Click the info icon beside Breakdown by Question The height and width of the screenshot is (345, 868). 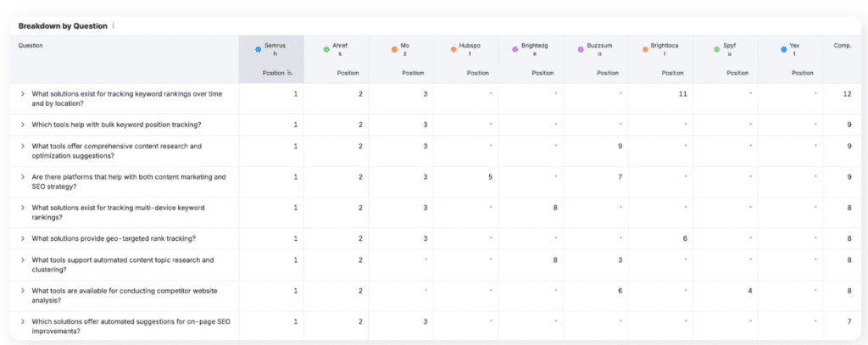114,25
